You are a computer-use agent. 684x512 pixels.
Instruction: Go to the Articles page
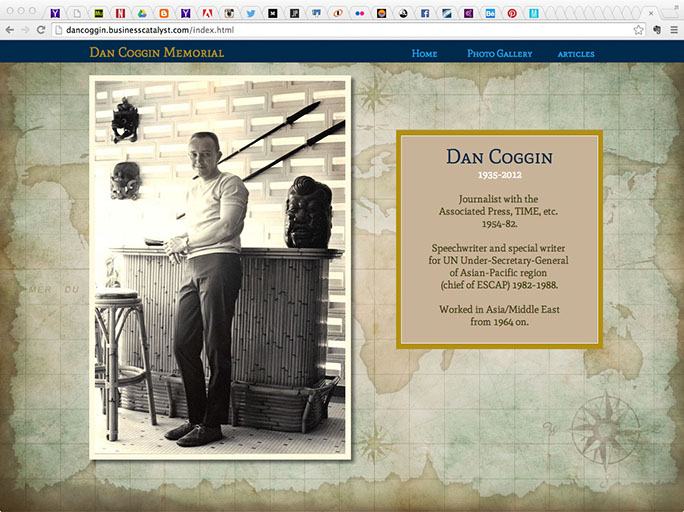pyautogui.click(x=576, y=54)
